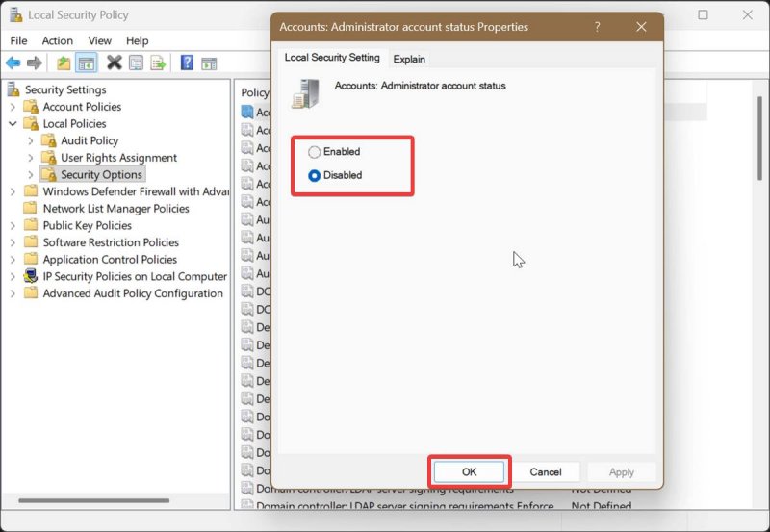Click the User Rights Assignment folder icon
Viewport: 770px width, 532px height.
click(x=49, y=158)
